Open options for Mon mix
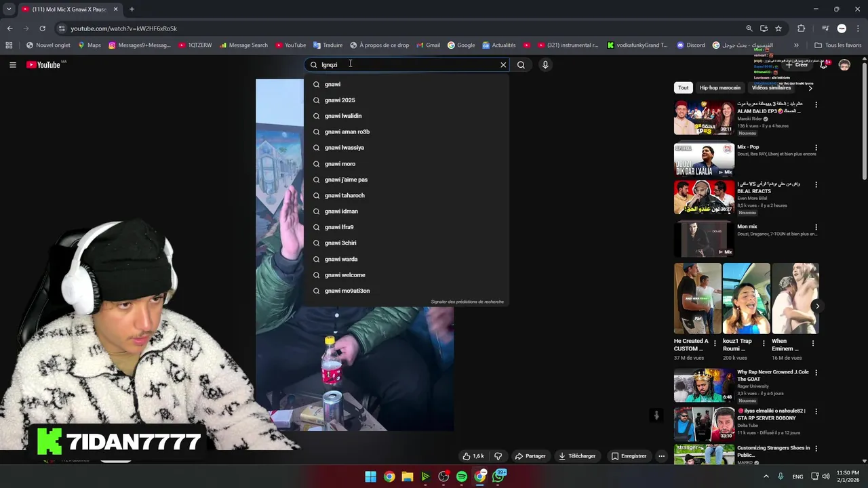This screenshot has width=868, height=488. pos(816,227)
